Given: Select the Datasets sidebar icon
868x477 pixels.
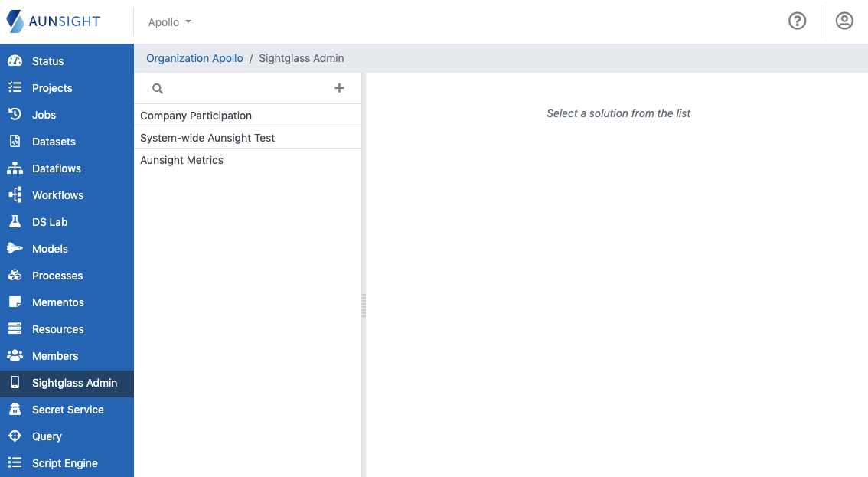Looking at the screenshot, I should point(17,141).
